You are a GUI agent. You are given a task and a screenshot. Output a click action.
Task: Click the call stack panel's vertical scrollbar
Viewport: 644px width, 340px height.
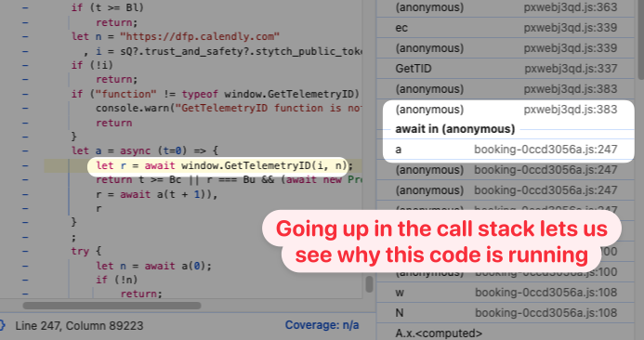pos(640,39)
